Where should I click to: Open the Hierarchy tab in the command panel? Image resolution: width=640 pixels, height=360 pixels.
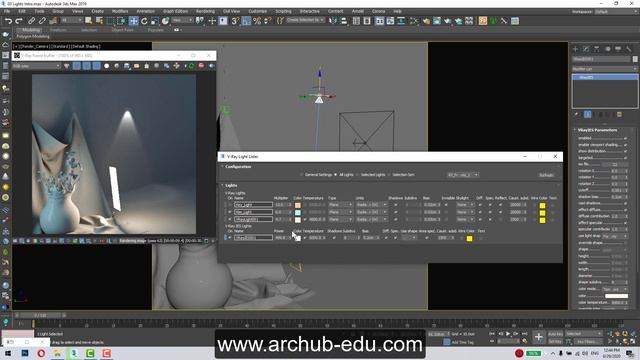(597, 49)
